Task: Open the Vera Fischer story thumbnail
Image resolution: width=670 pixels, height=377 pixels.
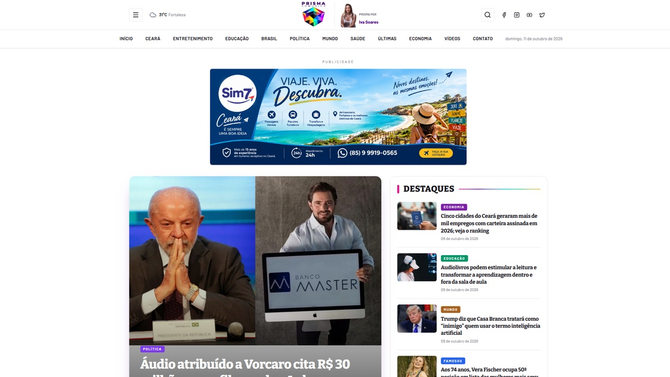Action: (x=417, y=366)
